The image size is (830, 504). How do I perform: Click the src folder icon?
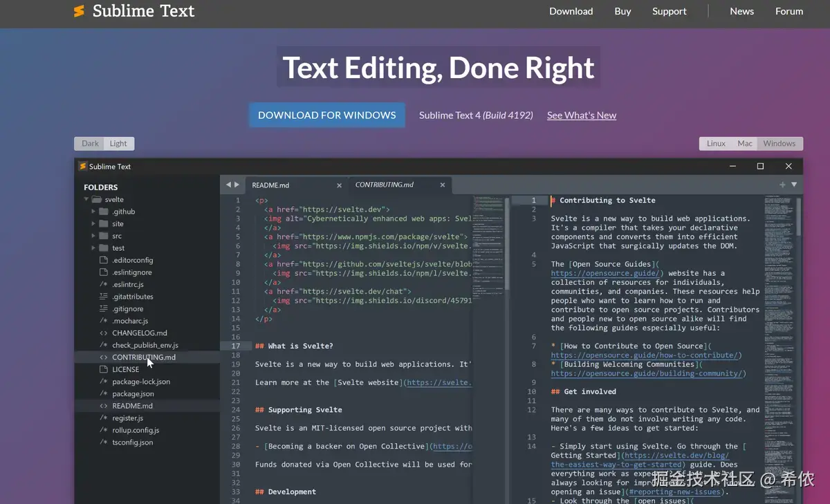click(x=104, y=236)
